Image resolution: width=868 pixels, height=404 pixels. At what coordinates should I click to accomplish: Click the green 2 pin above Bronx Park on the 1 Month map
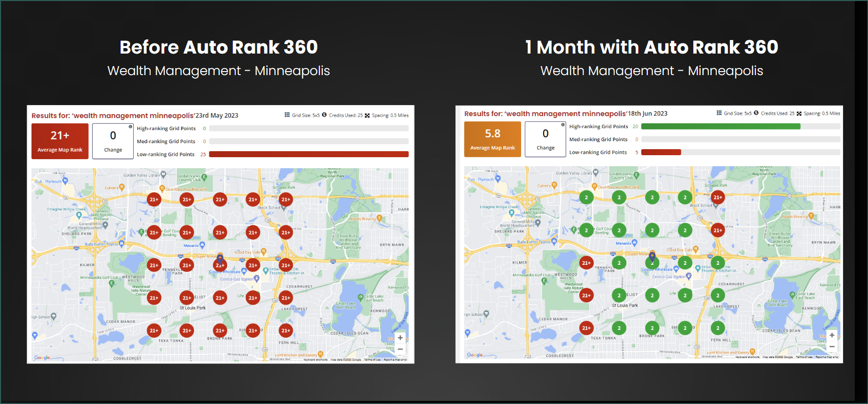pyautogui.click(x=652, y=328)
